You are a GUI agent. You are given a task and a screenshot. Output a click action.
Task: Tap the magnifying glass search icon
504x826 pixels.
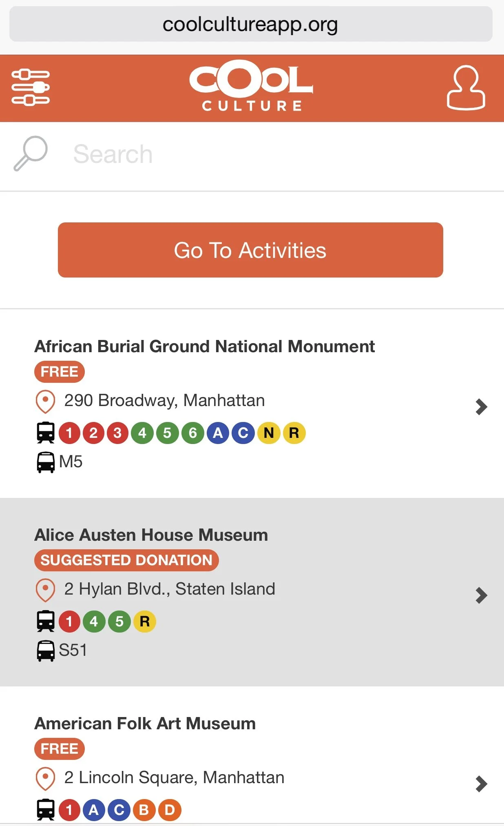[x=31, y=153]
